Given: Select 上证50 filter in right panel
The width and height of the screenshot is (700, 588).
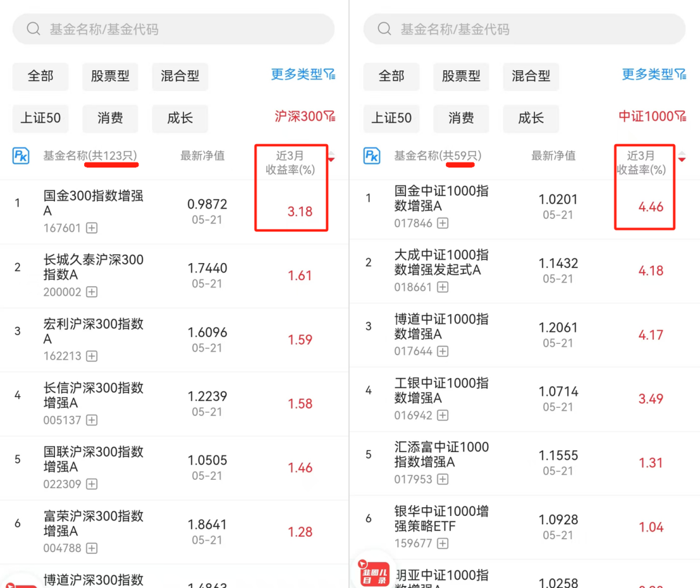Looking at the screenshot, I should (x=391, y=118).
